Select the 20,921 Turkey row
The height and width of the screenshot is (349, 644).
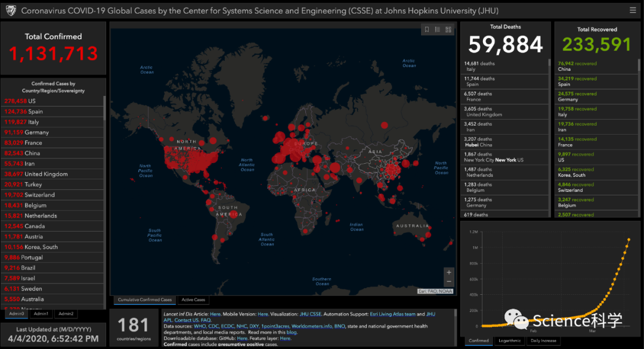point(52,185)
